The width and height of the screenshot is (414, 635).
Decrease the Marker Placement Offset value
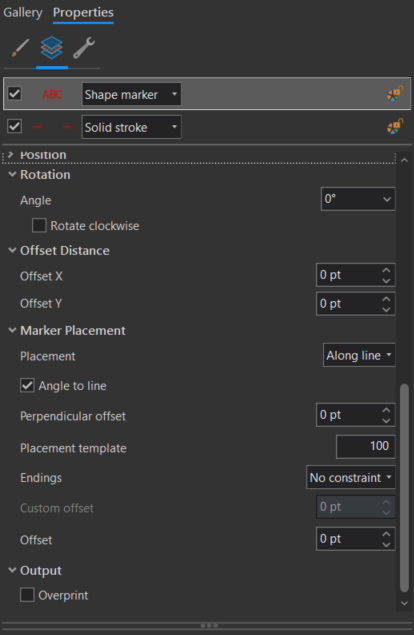(386, 544)
